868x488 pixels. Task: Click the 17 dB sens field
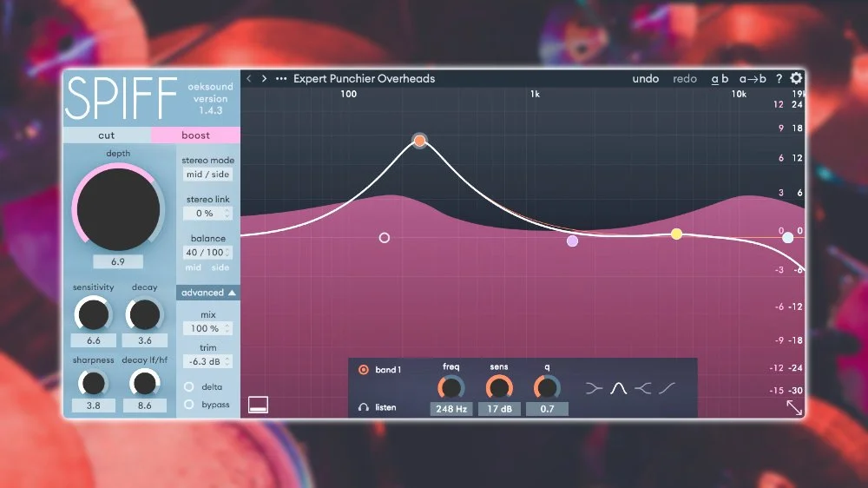[x=499, y=409]
